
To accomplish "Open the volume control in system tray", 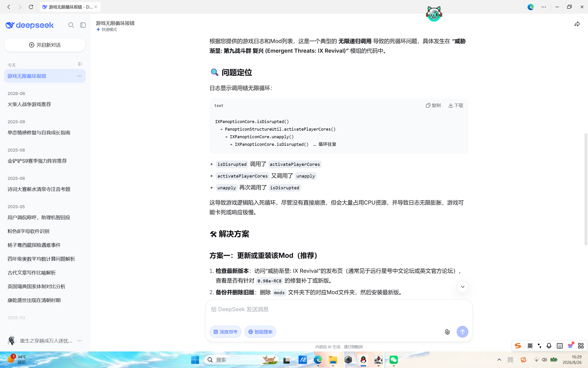I will tap(544, 360).
